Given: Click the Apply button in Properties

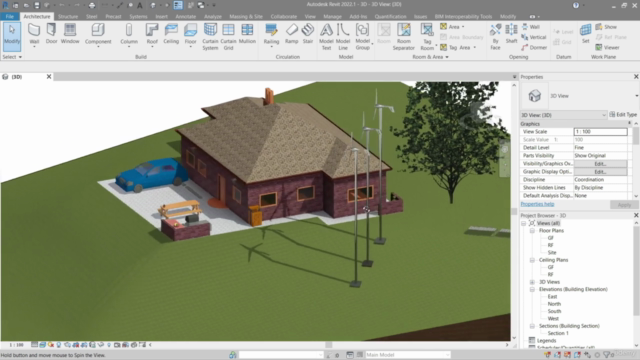Looking at the screenshot, I should [x=624, y=204].
